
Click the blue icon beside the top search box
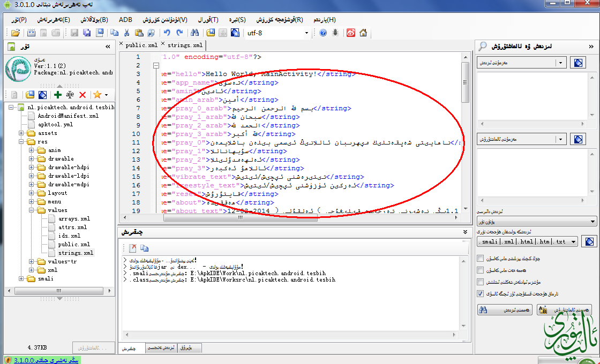tap(578, 62)
